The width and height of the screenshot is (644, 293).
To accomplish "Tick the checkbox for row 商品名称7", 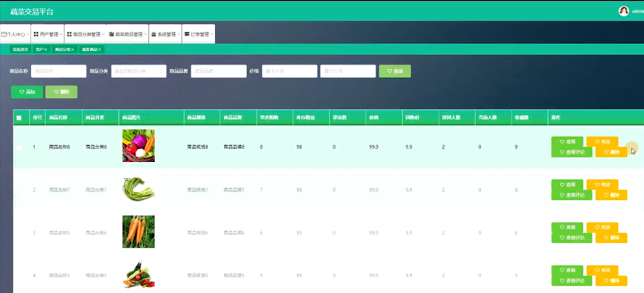I will [x=19, y=190].
